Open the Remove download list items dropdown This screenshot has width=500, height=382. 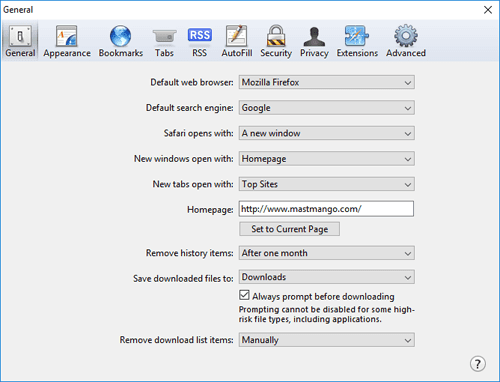point(327,340)
